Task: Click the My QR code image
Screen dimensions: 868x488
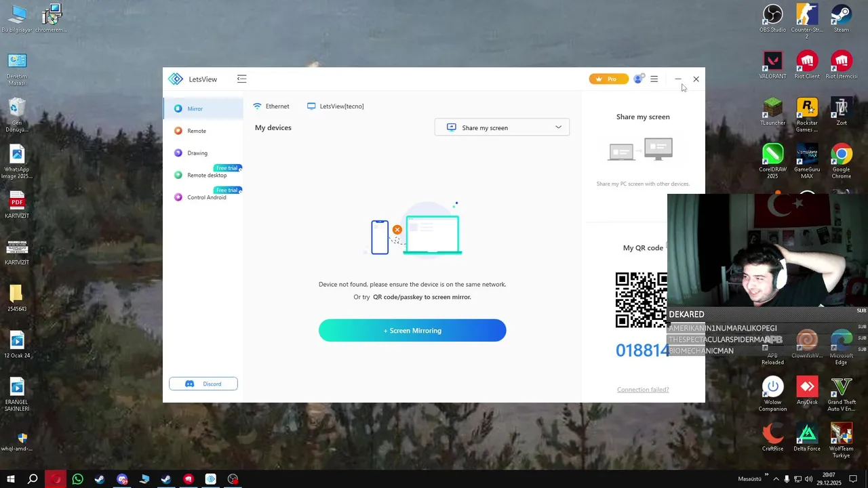Action: pos(642,300)
